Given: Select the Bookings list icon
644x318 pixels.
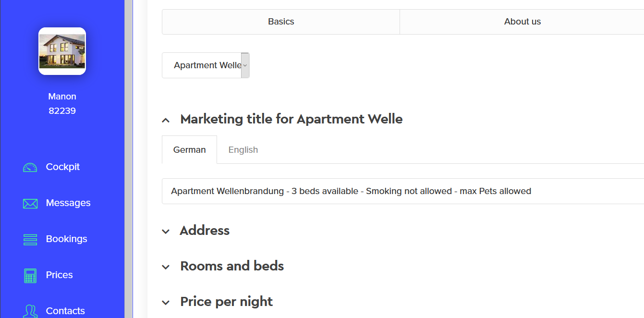Looking at the screenshot, I should [30, 240].
